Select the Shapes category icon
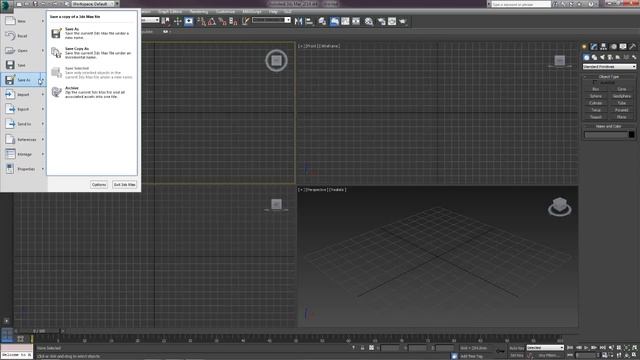The height and width of the screenshot is (360, 640). 594,57
